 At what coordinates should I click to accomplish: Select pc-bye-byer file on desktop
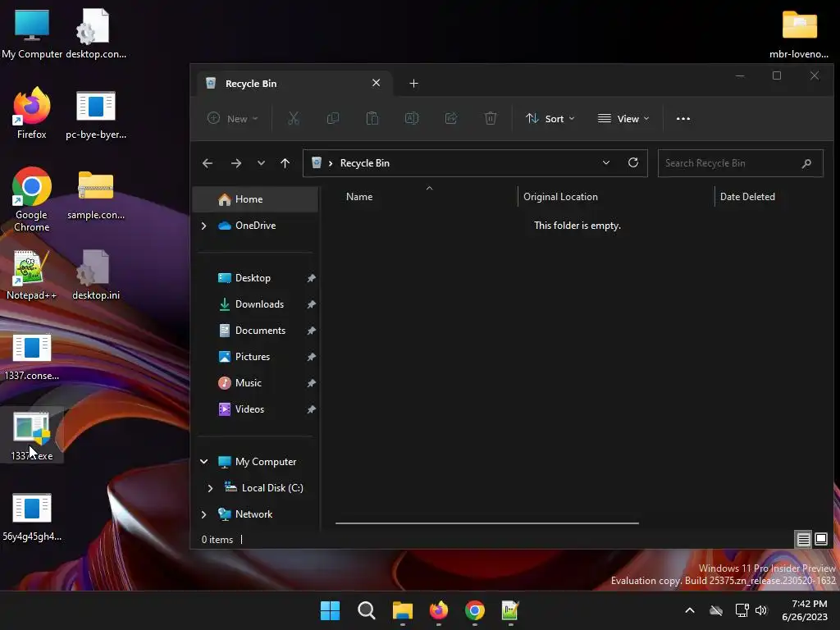96,113
